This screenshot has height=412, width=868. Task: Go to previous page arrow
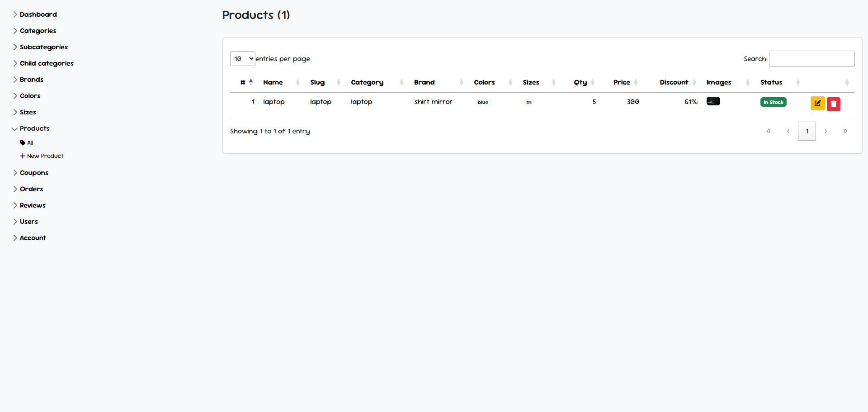tap(788, 131)
